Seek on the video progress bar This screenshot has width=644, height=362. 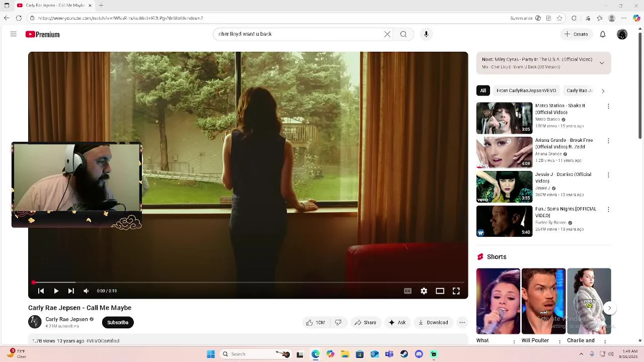tap(248, 283)
